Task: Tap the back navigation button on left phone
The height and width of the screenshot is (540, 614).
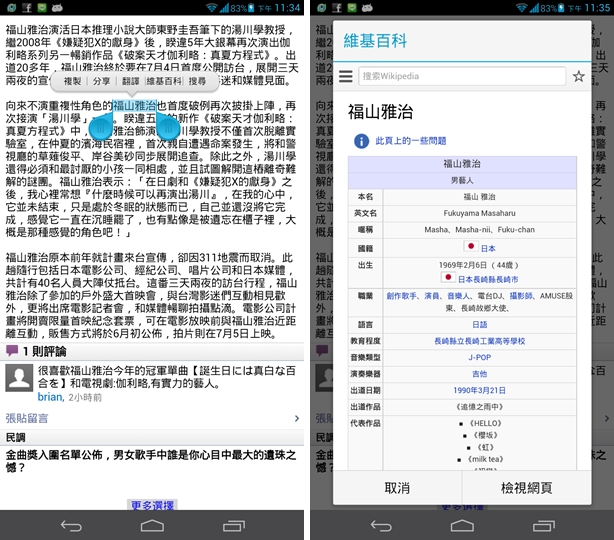Action: click(71, 526)
